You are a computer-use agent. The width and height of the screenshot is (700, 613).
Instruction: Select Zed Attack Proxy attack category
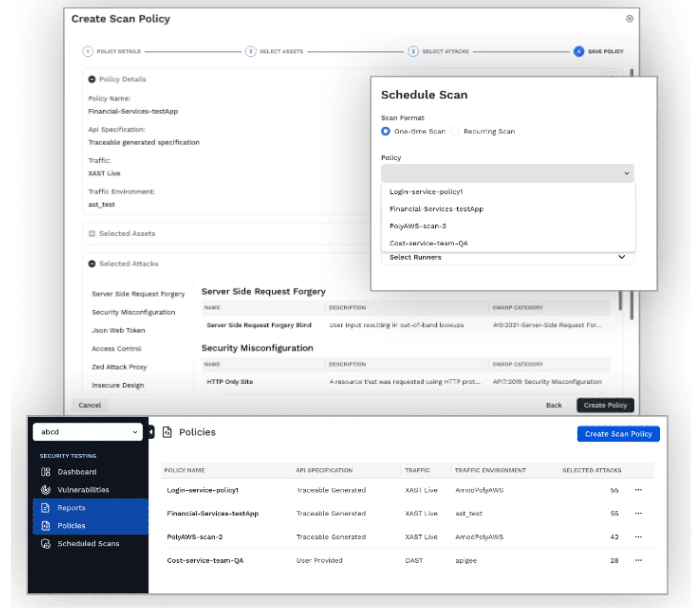[x=119, y=367]
